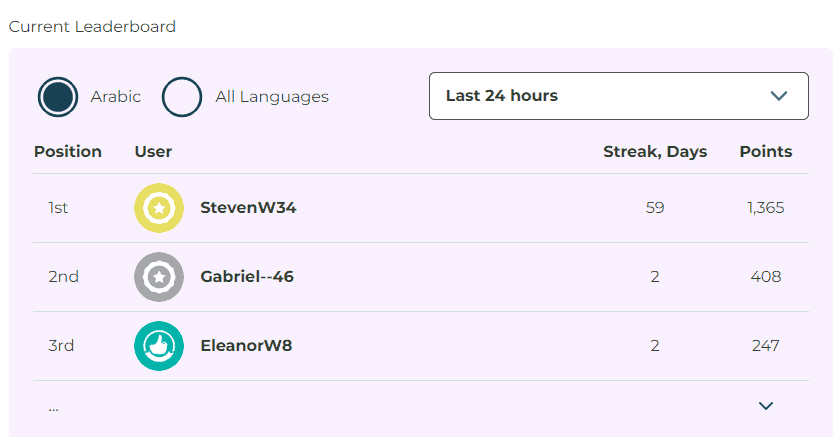Select the Arabic radio button
The height and width of the screenshot is (437, 836).
tap(58, 97)
